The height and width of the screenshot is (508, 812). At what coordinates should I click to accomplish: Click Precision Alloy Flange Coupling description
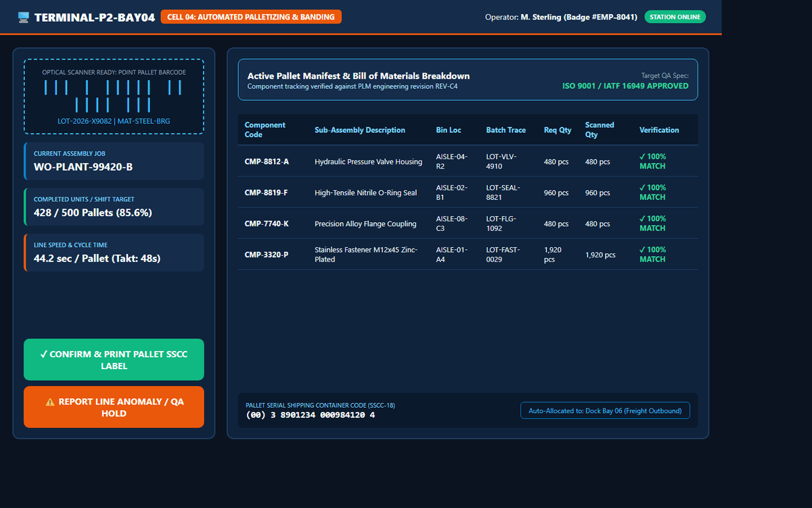[x=365, y=224]
